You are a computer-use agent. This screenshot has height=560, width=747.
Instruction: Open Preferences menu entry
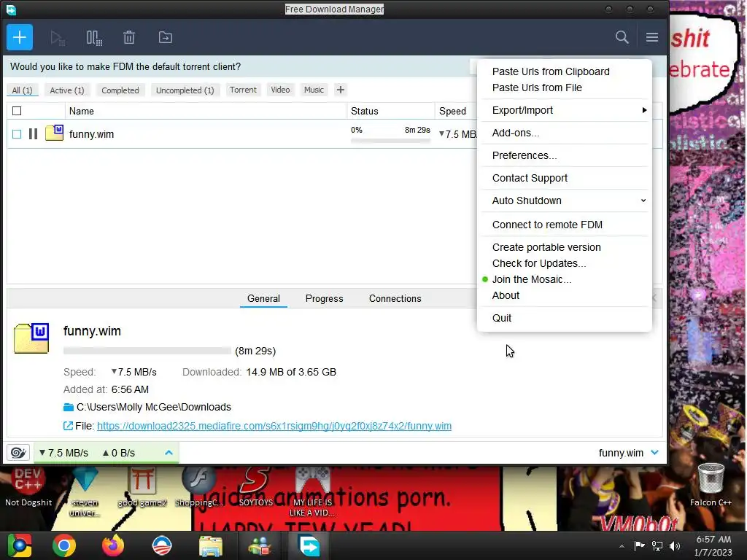(524, 155)
